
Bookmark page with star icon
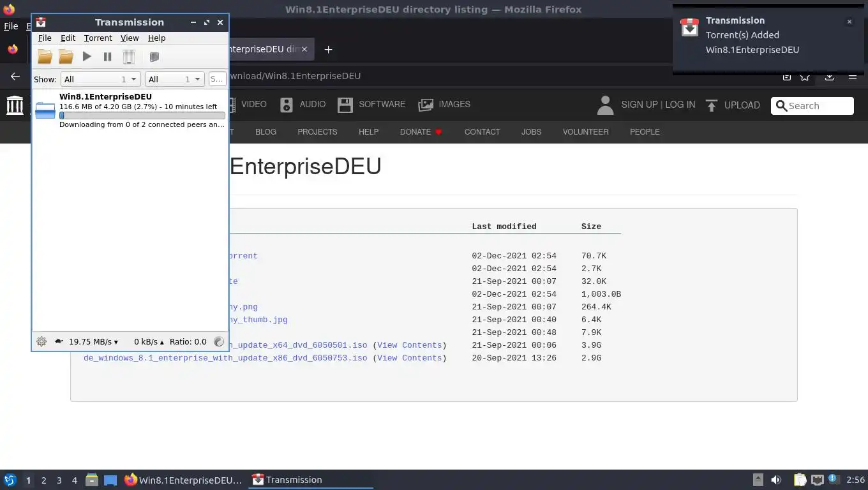pos(805,77)
